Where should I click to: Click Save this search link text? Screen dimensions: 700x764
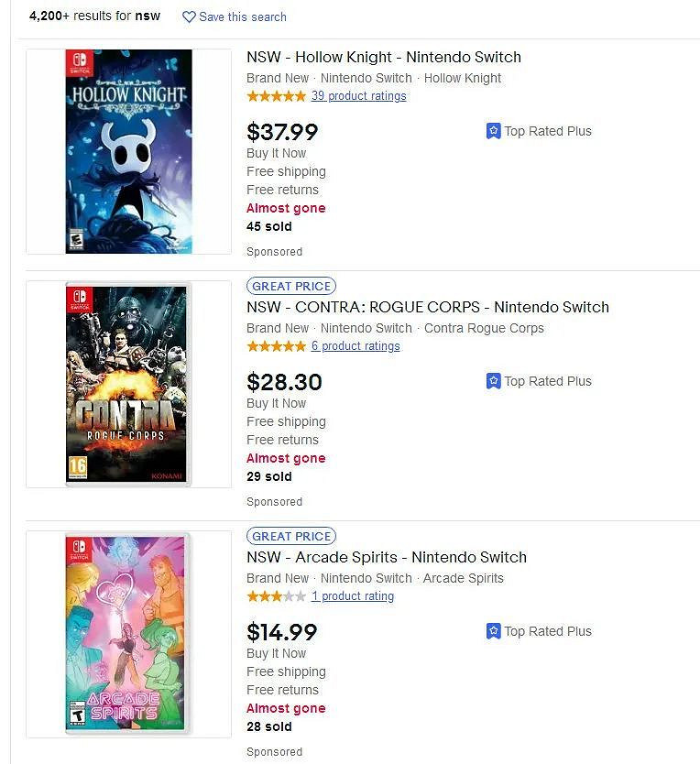click(242, 16)
